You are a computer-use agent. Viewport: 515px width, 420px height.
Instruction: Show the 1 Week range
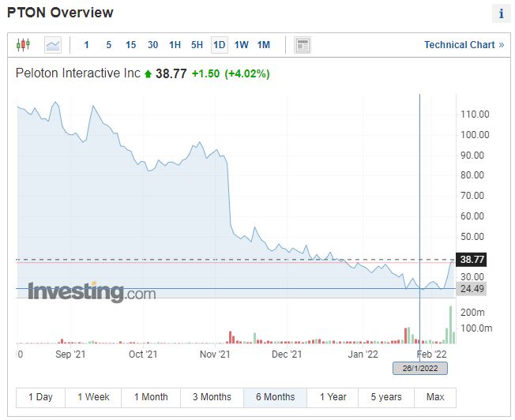pyautogui.click(x=93, y=397)
